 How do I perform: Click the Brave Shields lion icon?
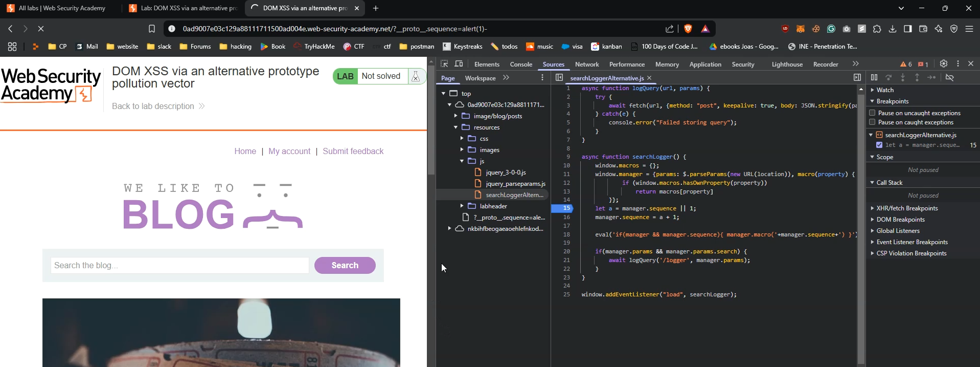pos(688,29)
